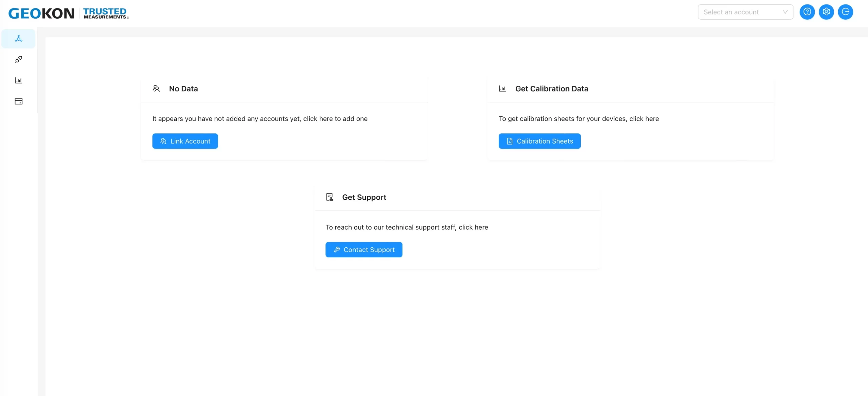This screenshot has height=396, width=868.
Task: Click the users icon beside No Data
Action: pyautogui.click(x=156, y=89)
